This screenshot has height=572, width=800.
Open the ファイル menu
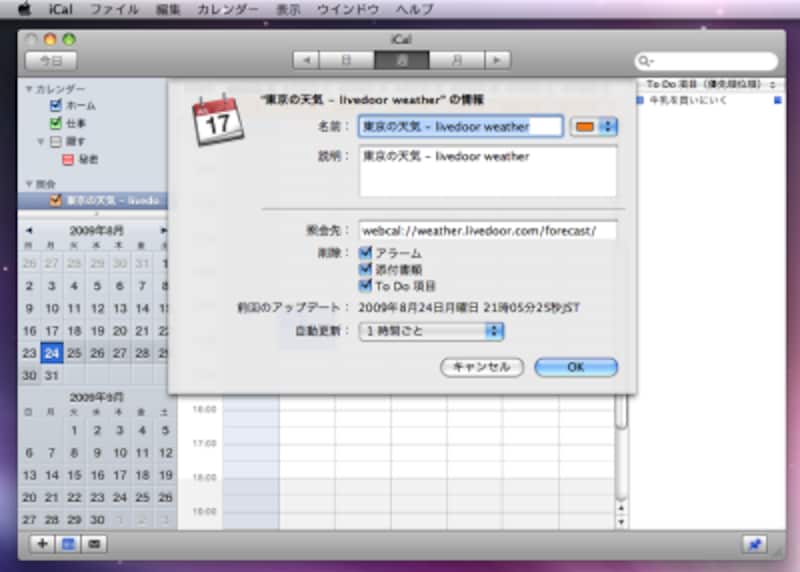click(115, 9)
